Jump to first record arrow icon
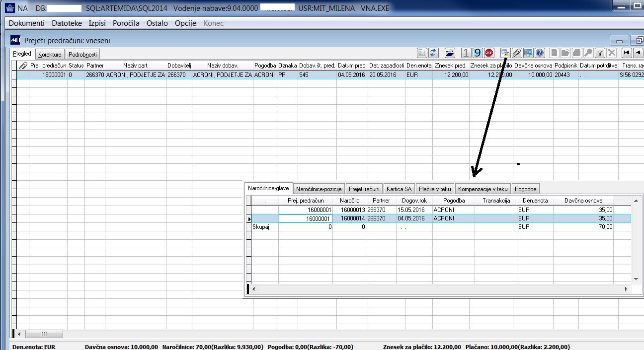Viewport: 644px width, 350px height. pyautogui.click(x=627, y=53)
